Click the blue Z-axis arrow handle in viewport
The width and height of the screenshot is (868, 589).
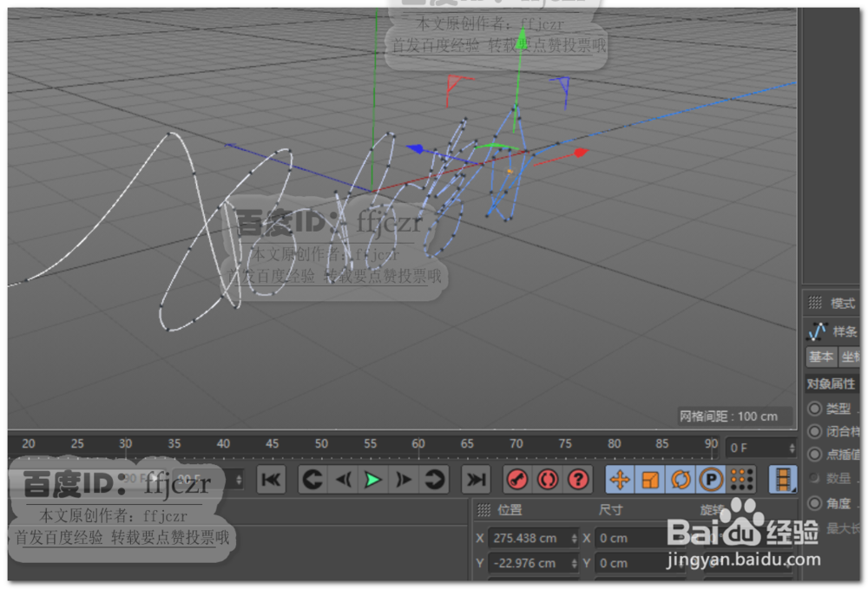(x=415, y=149)
